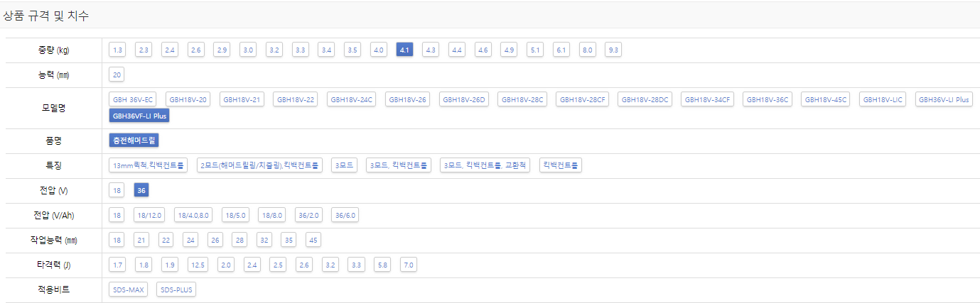Pick 24 in work capacity row

tap(190, 241)
